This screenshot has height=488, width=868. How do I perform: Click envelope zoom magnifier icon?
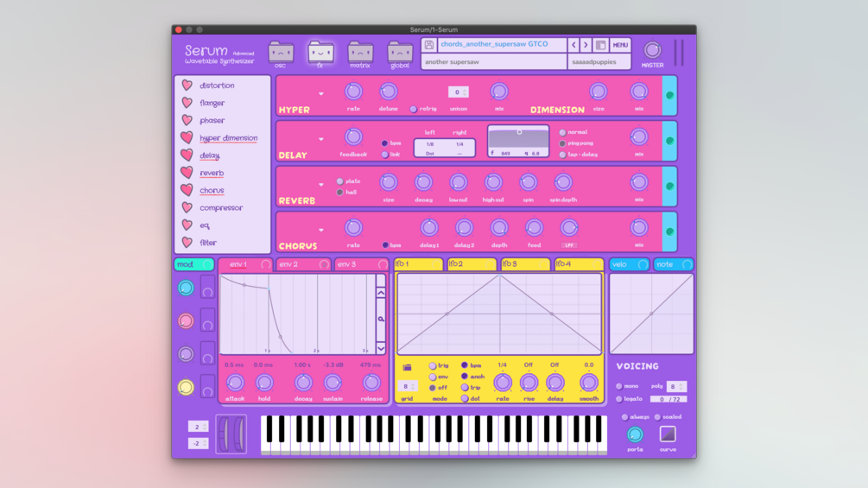[x=381, y=320]
